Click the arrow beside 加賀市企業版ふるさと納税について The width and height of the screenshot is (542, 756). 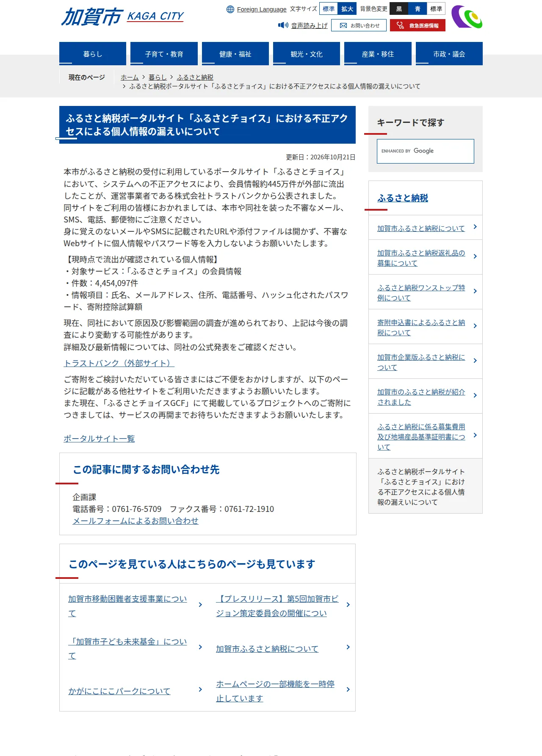click(x=475, y=361)
